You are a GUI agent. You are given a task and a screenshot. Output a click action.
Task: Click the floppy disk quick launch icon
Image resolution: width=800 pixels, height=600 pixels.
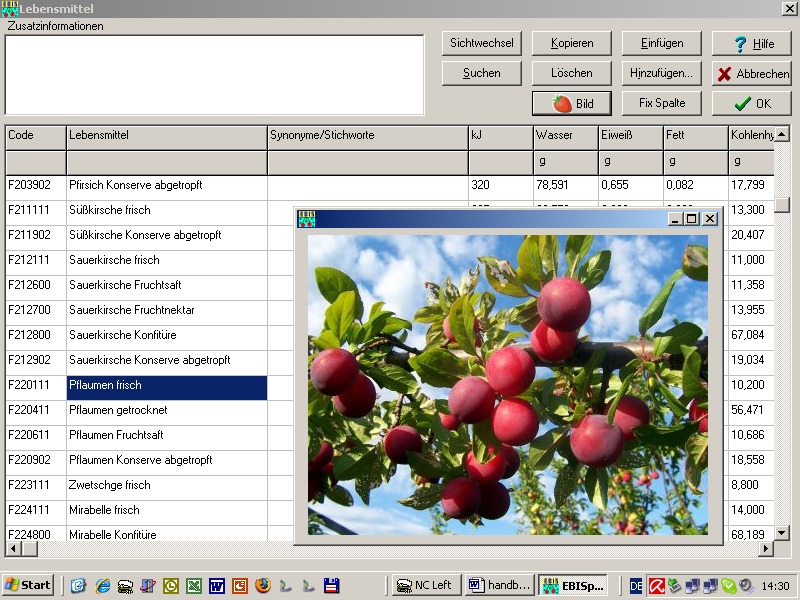pyautogui.click(x=332, y=585)
